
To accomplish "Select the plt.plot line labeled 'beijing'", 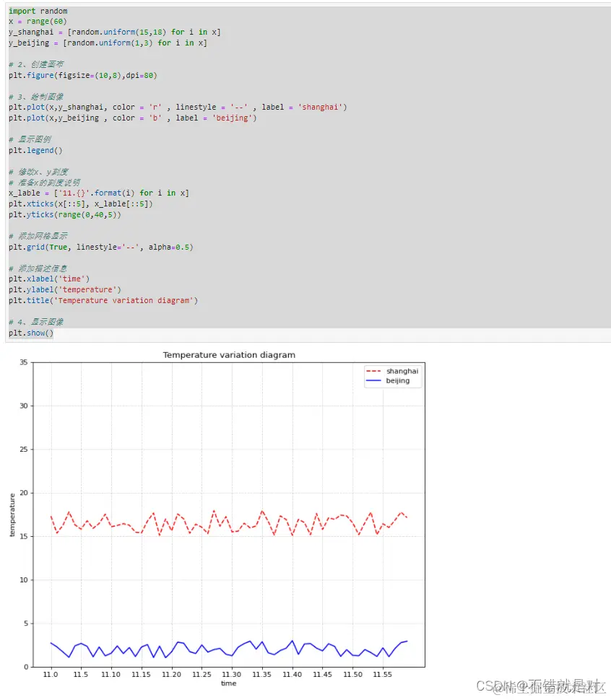I will click(133, 118).
